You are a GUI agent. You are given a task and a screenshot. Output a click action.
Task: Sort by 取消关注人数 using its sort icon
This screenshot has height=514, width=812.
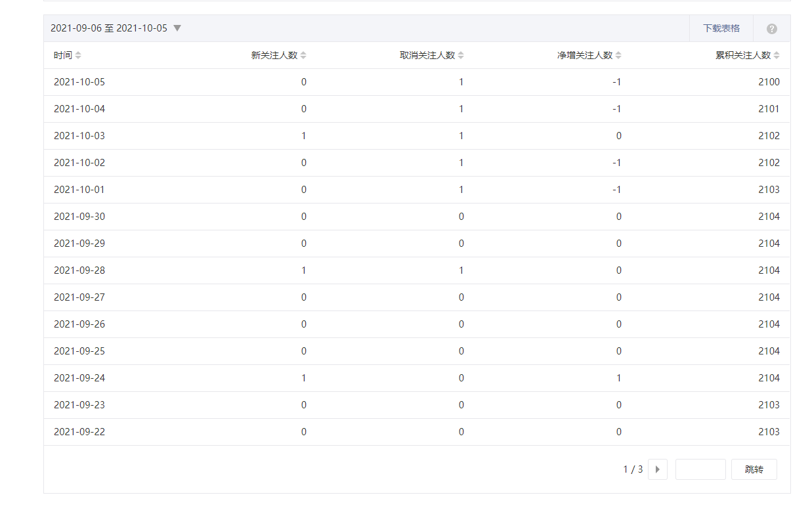pos(461,56)
